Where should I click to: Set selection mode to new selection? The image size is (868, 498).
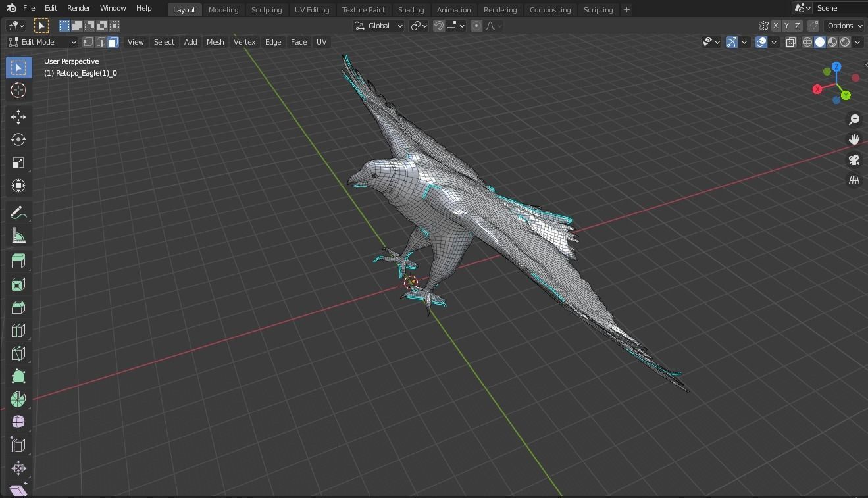pyautogui.click(x=64, y=26)
